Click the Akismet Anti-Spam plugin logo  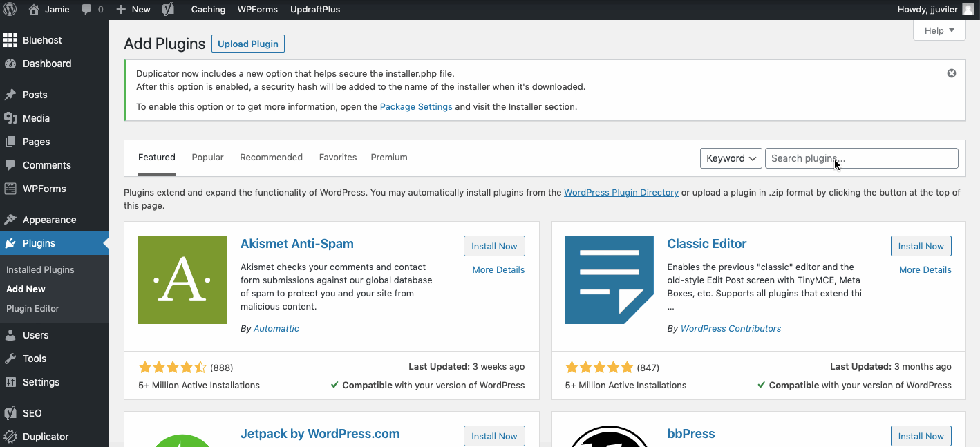(182, 280)
